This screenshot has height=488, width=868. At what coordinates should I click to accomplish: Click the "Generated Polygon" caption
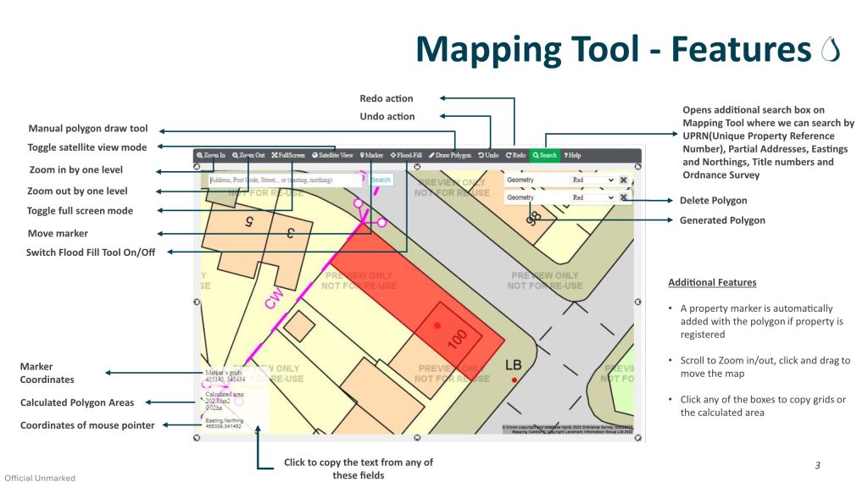coord(722,220)
